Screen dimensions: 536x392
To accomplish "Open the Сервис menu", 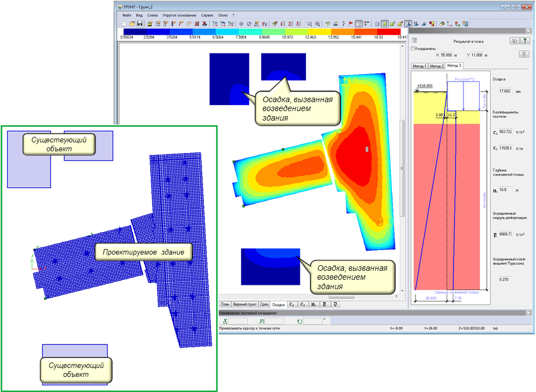I will tap(207, 16).
